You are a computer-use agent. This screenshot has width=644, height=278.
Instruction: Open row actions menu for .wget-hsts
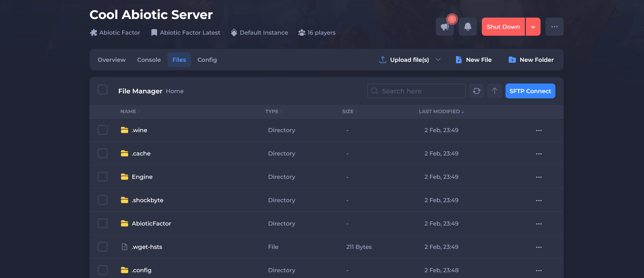[539, 247]
